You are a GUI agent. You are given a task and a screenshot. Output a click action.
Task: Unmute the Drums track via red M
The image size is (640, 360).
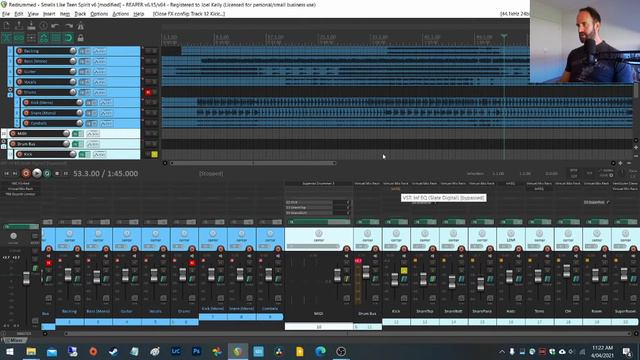pos(149,92)
